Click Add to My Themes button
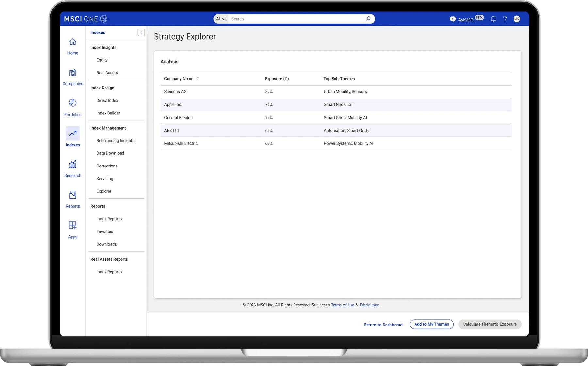Image resolution: width=588 pixels, height=366 pixels. (432, 324)
